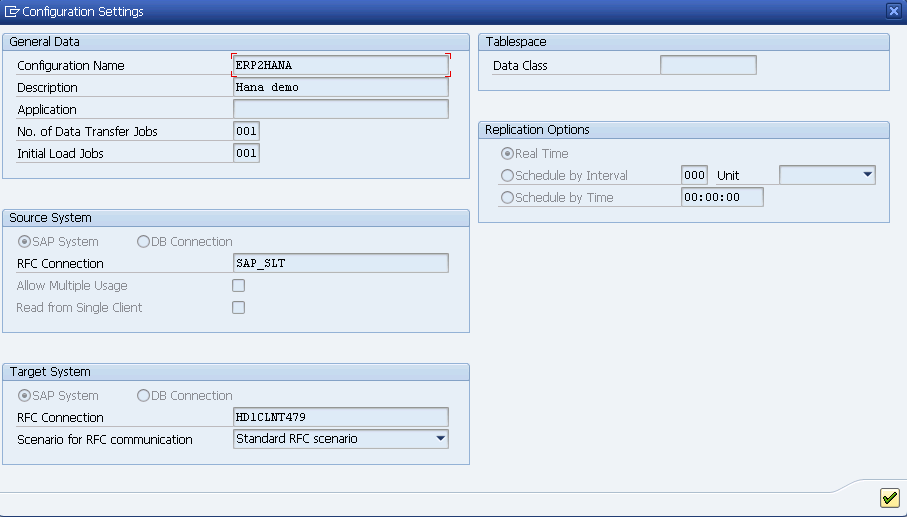907x517 pixels.
Task: Click the Initial Load Jobs field
Action: pyautogui.click(x=246, y=154)
